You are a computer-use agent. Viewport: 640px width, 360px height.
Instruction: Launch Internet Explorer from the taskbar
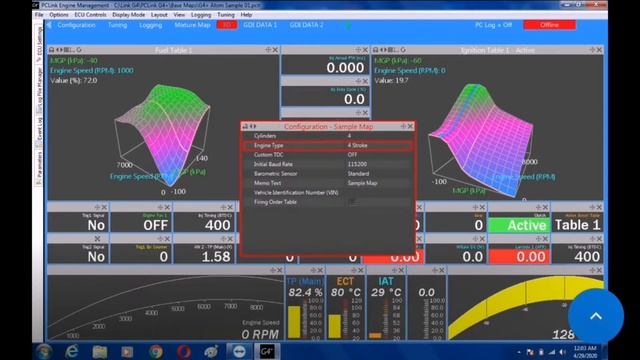coord(72,351)
